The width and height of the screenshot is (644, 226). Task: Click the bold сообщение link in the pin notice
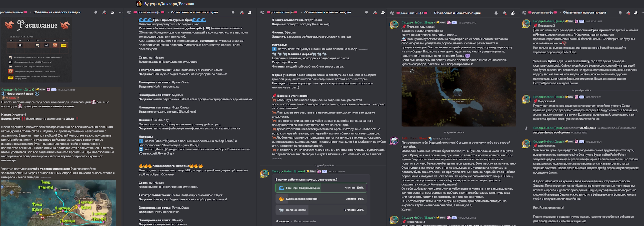pyautogui.click(x=588, y=128)
